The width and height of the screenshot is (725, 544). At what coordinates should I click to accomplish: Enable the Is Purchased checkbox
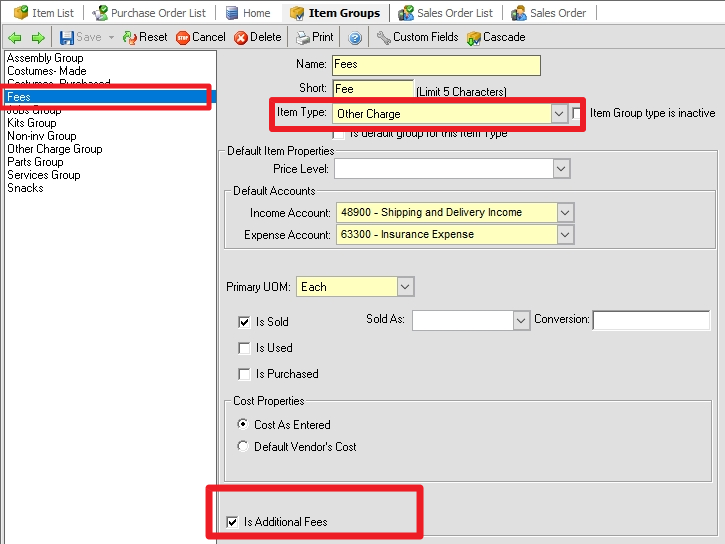coord(244,374)
